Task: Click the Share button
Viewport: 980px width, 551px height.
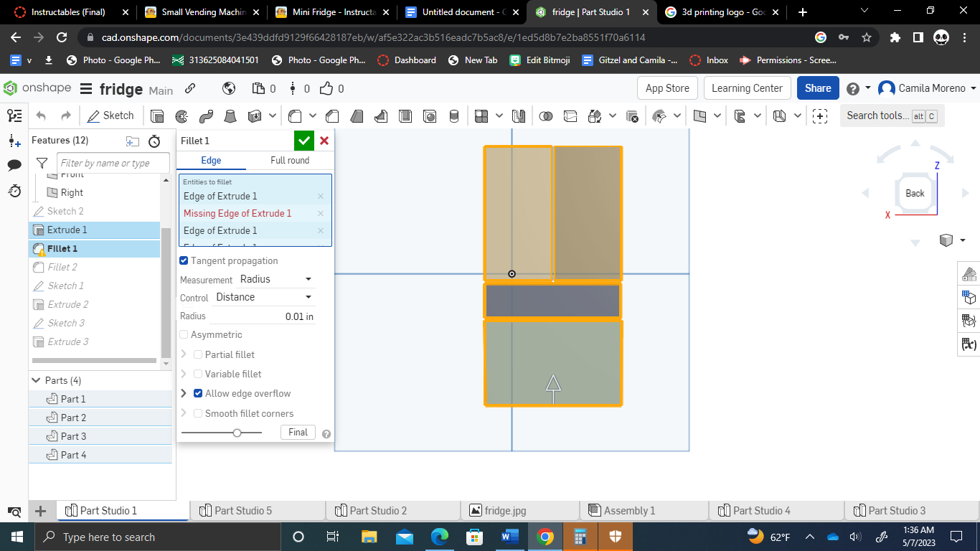Action: (817, 88)
